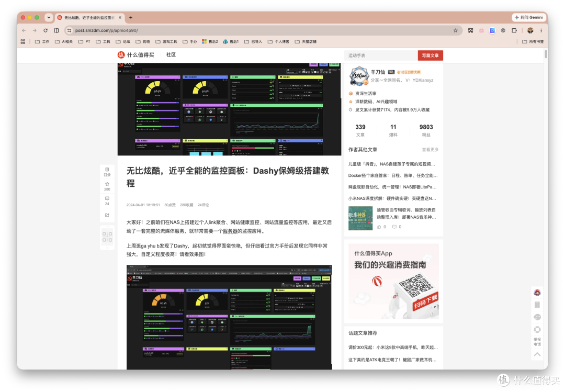Click the author avatar YDXian
This screenshot has height=392, width=565.
tap(359, 76)
